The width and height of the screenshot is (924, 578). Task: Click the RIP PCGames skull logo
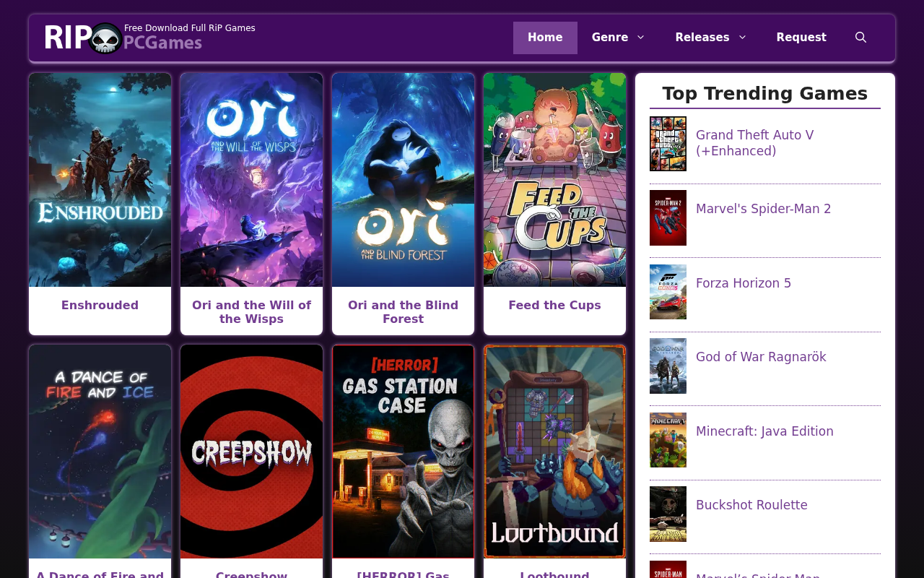(123, 38)
